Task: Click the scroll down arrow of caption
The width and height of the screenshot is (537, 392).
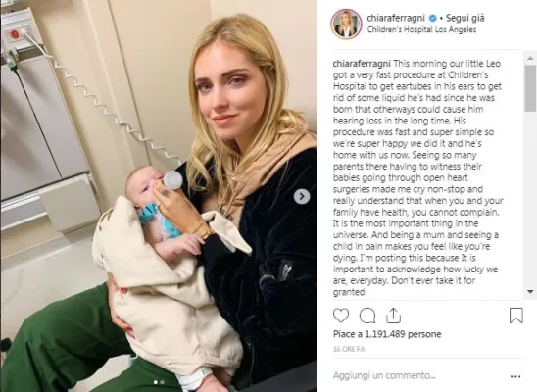Action: [530, 292]
